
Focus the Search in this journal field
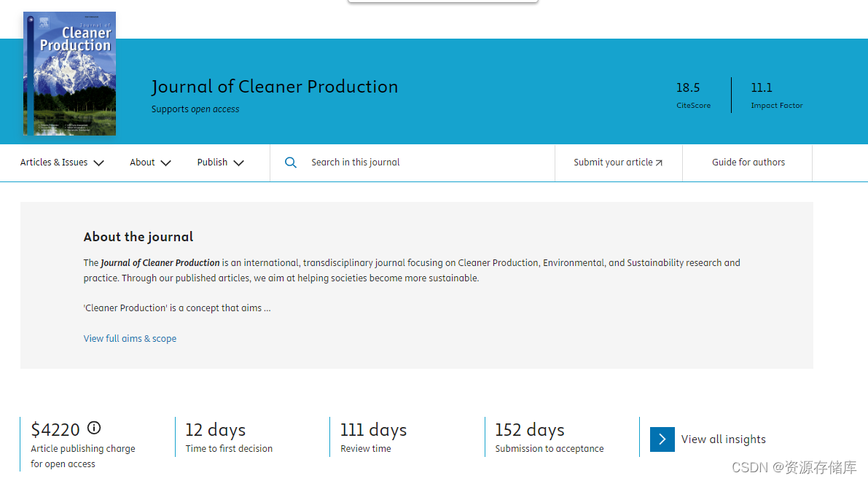point(413,163)
